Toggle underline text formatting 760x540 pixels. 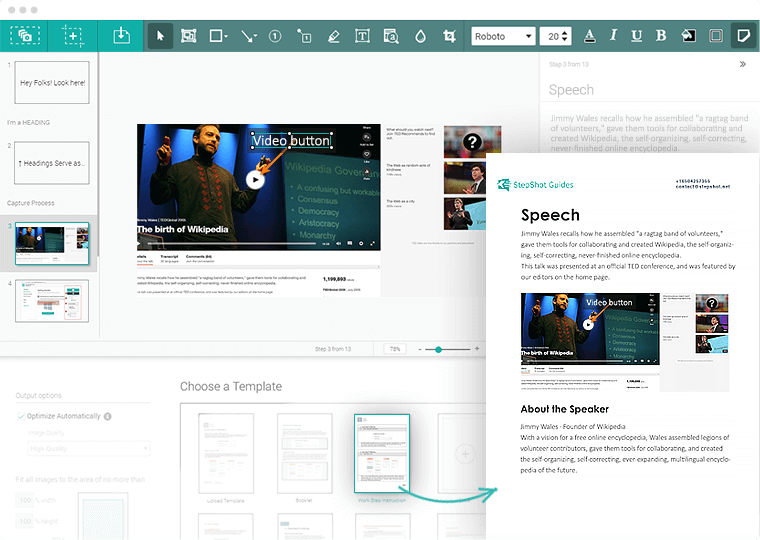tap(637, 36)
